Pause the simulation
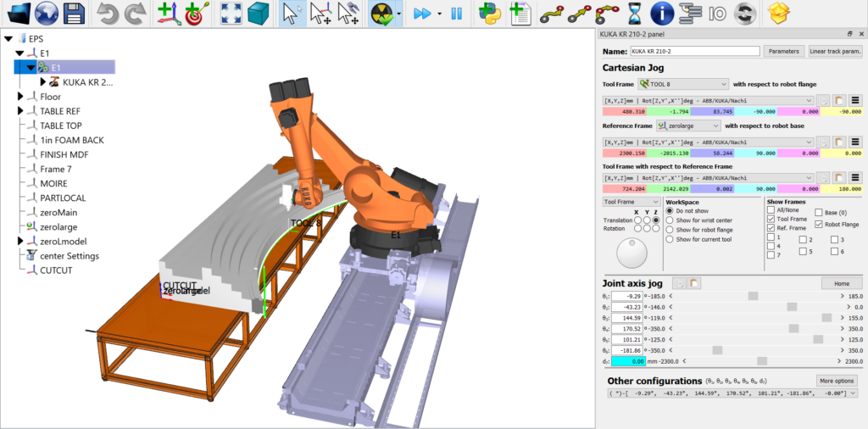This screenshot has width=868, height=429. pos(456,14)
